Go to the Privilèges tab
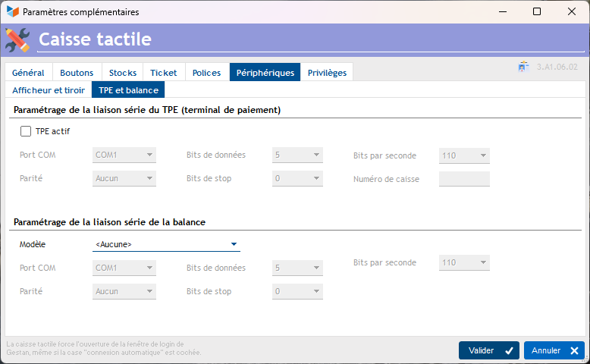The height and width of the screenshot is (364, 590). click(x=327, y=73)
